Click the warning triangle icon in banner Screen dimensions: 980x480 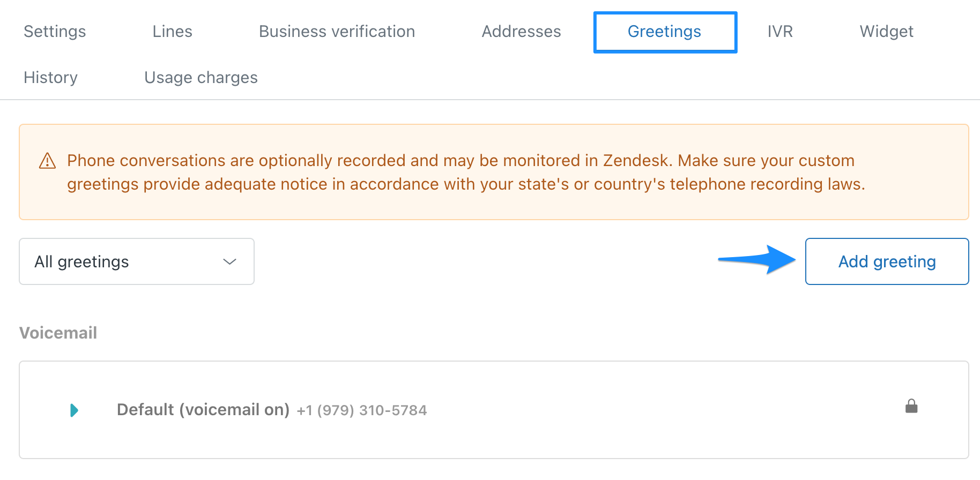coord(48,161)
